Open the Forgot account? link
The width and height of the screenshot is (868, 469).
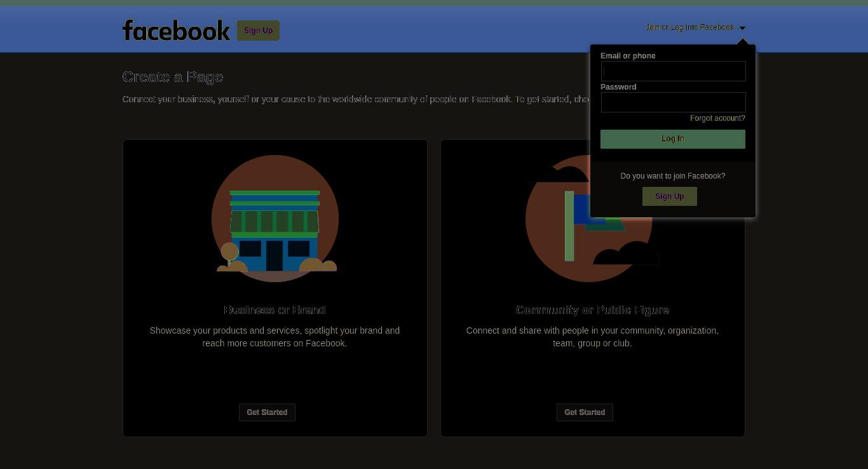(717, 118)
